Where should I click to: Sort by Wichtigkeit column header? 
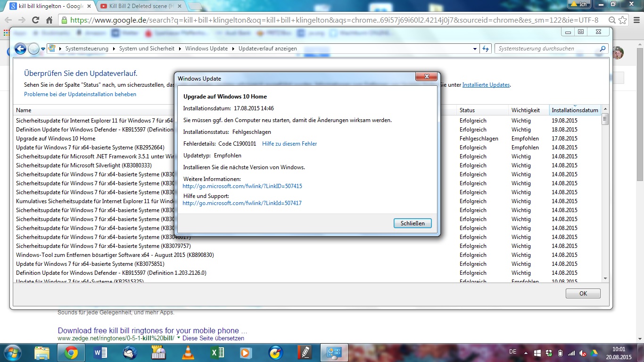[x=528, y=110]
